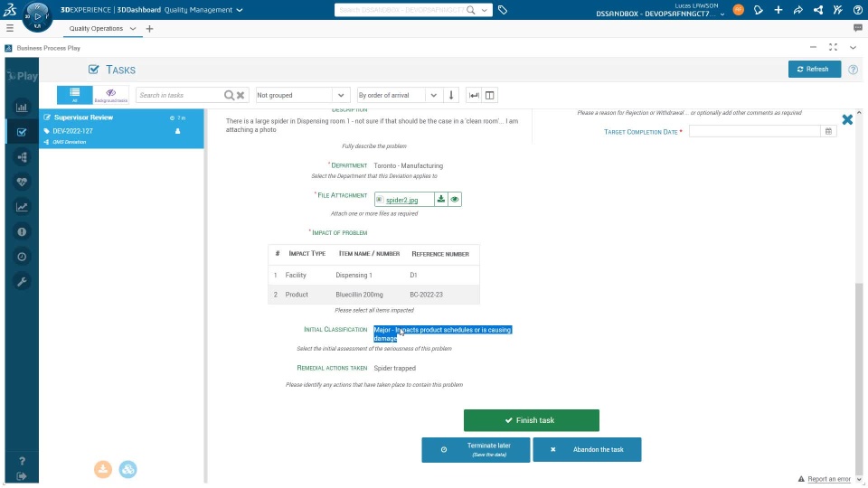Close the task form with blue X
Image resolution: width=868 pixels, height=488 pixels.
point(847,119)
